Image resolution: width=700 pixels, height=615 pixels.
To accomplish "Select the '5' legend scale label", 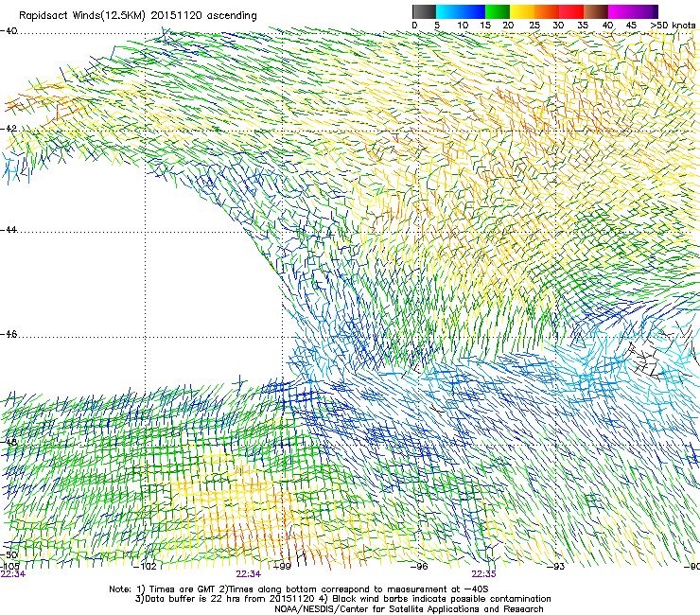I will [x=437, y=26].
